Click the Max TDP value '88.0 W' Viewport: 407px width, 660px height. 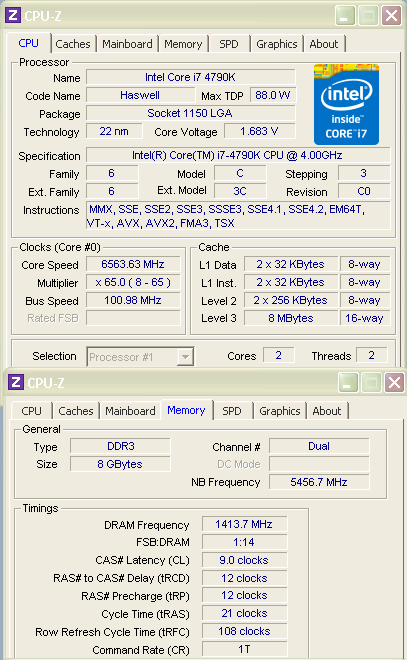click(273, 95)
